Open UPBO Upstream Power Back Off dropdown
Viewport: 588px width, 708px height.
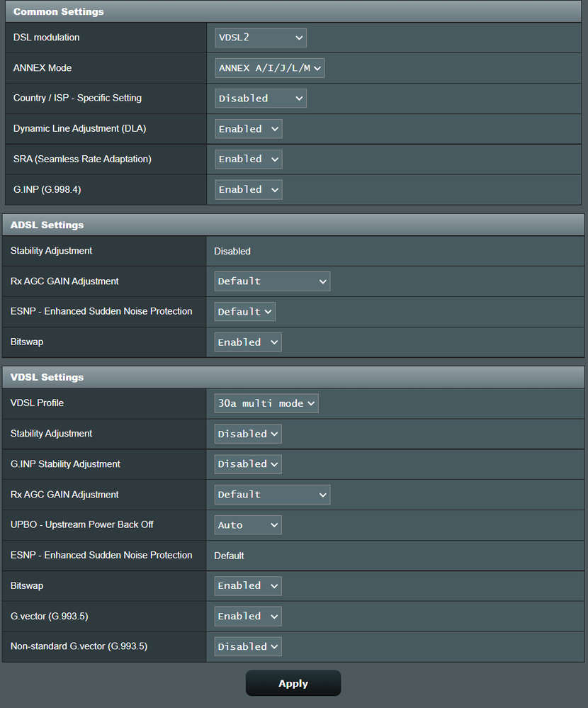coord(248,525)
